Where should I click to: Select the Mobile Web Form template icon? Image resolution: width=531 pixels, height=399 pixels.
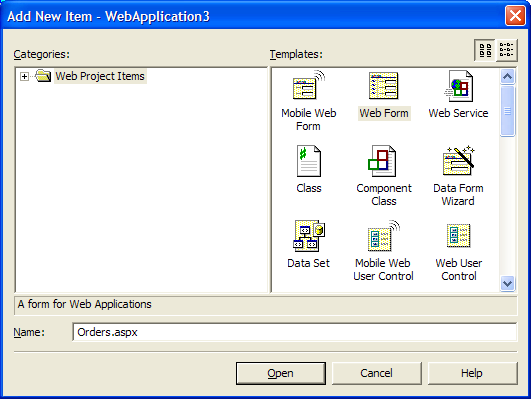pos(309,85)
